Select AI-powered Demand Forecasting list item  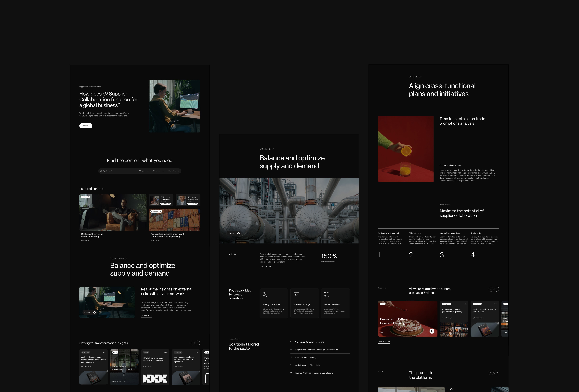point(309,342)
